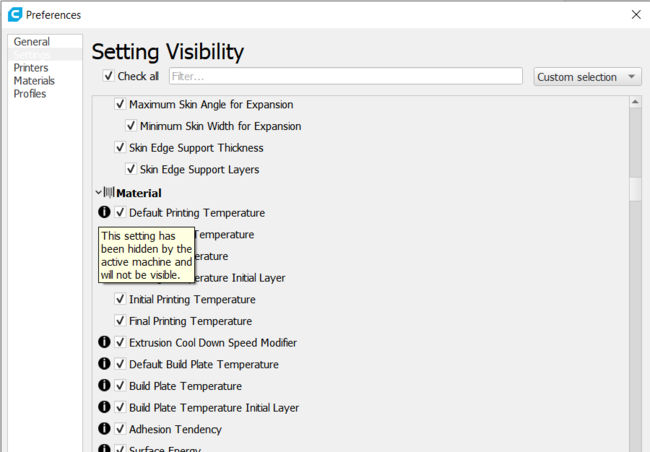Image resolution: width=650 pixels, height=452 pixels.
Task: Collapse the Material settings category
Action: point(98,192)
